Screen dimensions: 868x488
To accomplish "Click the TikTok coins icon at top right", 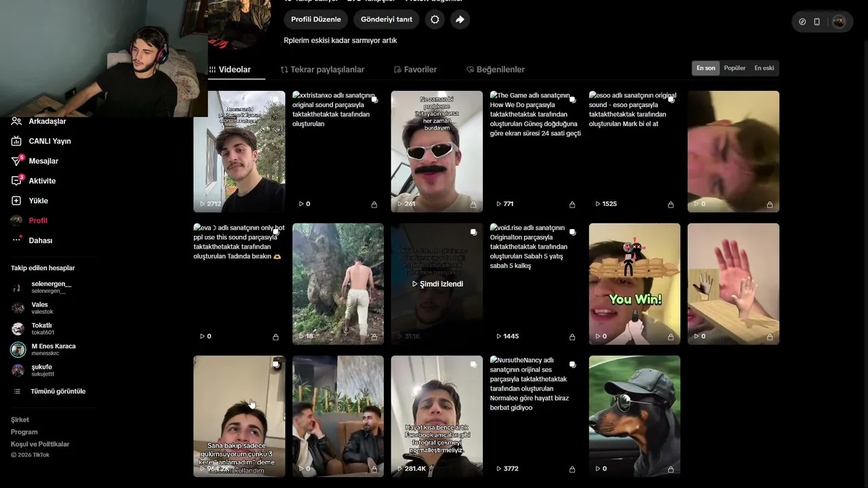I will (x=802, y=22).
